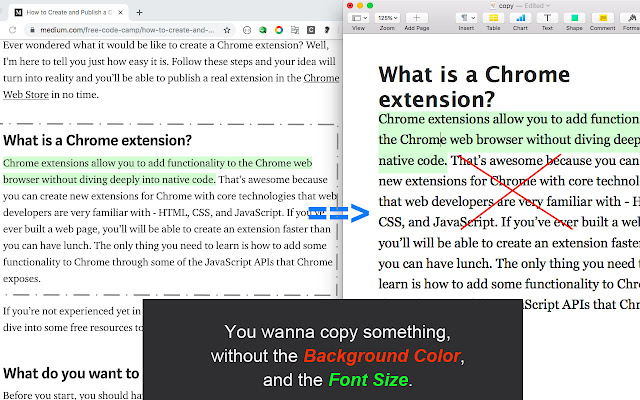Reload the Medium page in Chrome
The height and width of the screenshot is (400, 640).
pos(13,30)
